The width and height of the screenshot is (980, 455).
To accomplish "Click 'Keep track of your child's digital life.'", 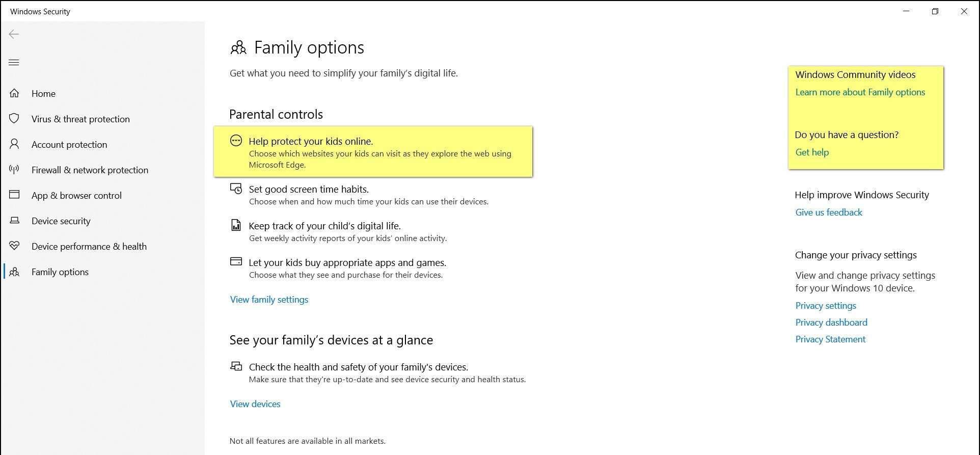I will [x=324, y=226].
